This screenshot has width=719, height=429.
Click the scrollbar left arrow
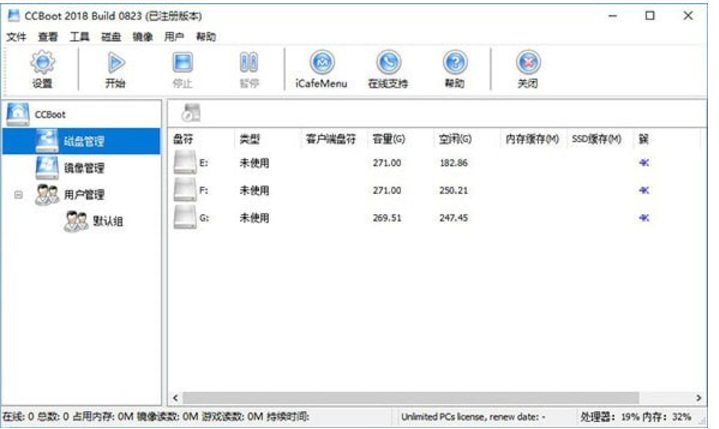(x=175, y=397)
